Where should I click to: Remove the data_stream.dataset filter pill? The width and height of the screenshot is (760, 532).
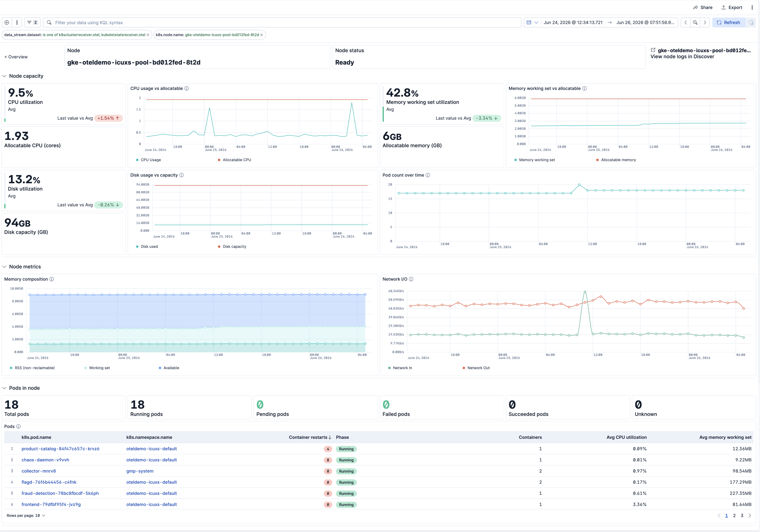click(x=148, y=35)
